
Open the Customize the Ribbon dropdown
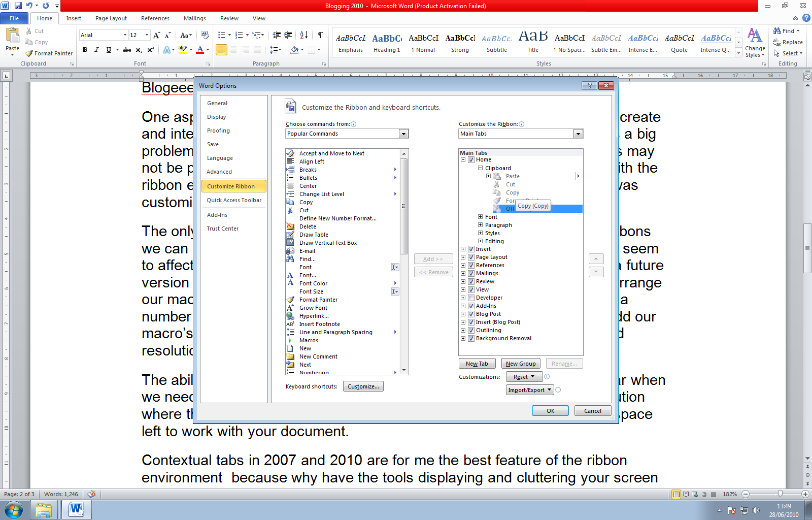point(578,134)
